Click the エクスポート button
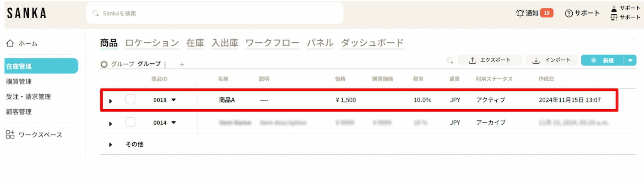 coord(490,61)
